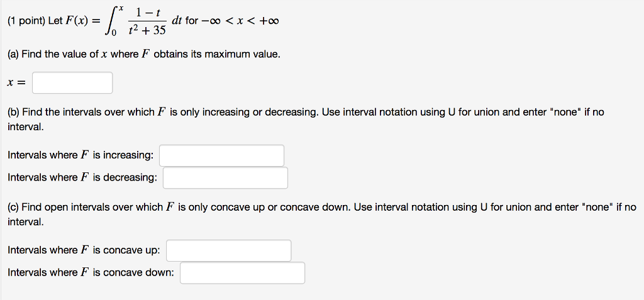Click the word "none" in part (c) instructions
The width and height of the screenshot is (644, 300).
[601, 207]
